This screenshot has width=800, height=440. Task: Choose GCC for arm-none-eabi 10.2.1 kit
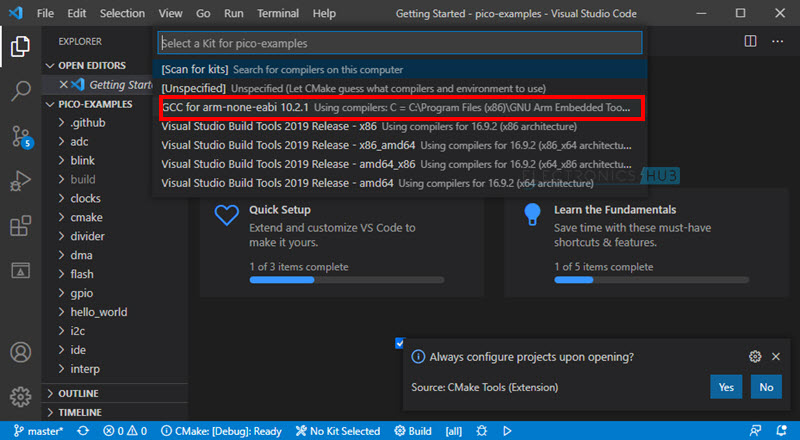[x=400, y=107]
